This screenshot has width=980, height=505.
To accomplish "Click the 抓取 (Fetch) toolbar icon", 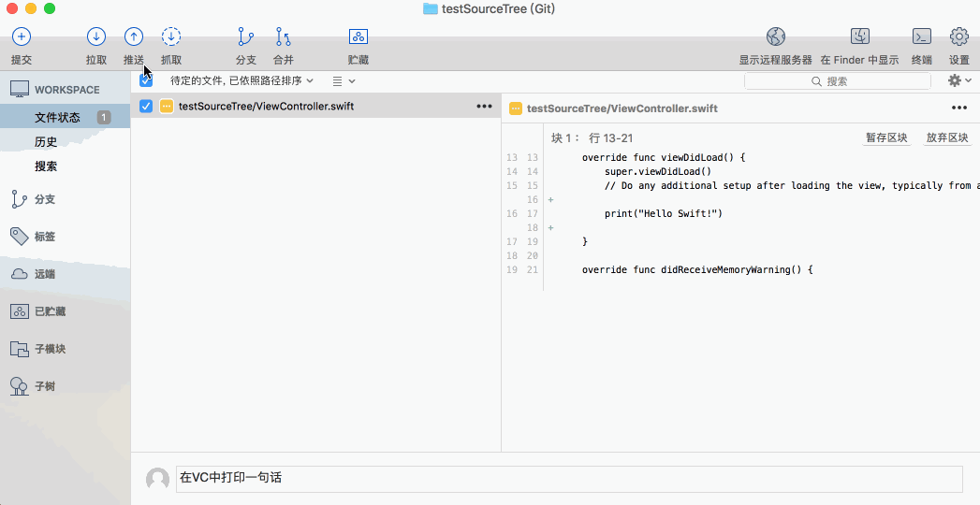I will [x=171, y=36].
